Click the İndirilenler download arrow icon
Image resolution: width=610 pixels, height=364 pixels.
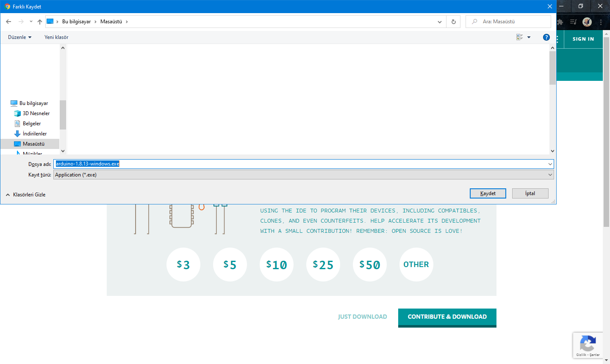pos(17,134)
